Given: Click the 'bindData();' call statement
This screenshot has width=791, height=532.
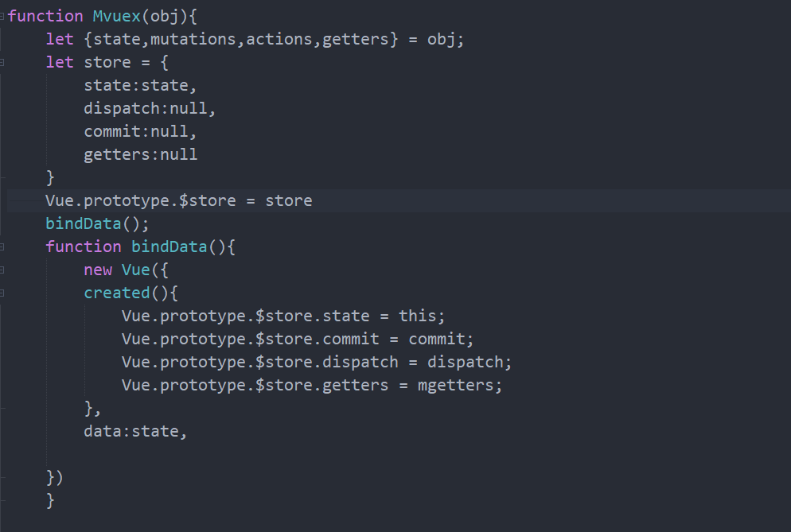Looking at the screenshot, I should coord(97,223).
